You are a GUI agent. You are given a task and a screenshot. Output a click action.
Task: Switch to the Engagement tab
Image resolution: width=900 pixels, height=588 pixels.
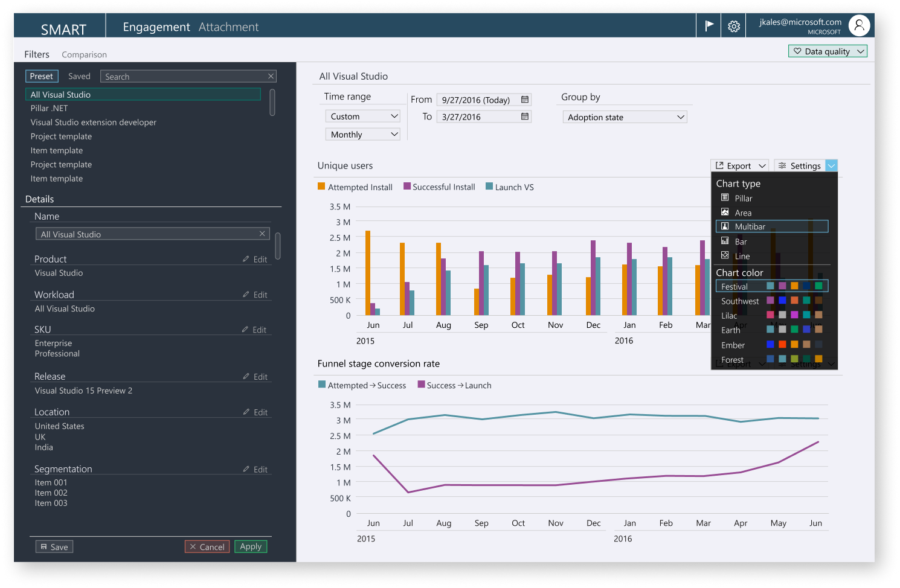[156, 27]
